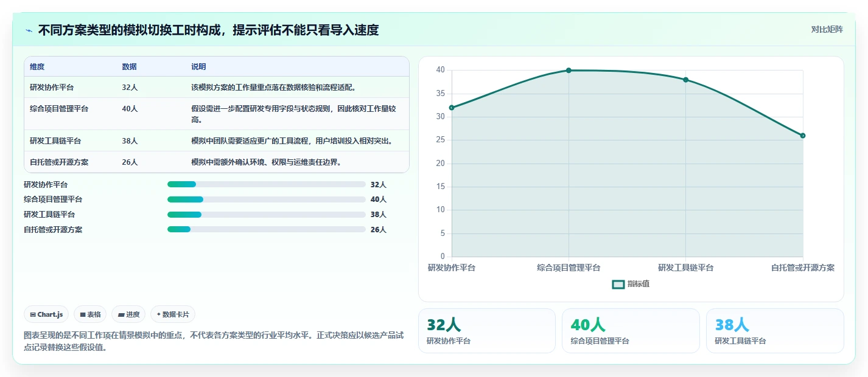Click the 研发协作平台 x-axis label
Image resolution: width=868 pixels, height=377 pixels.
click(452, 268)
